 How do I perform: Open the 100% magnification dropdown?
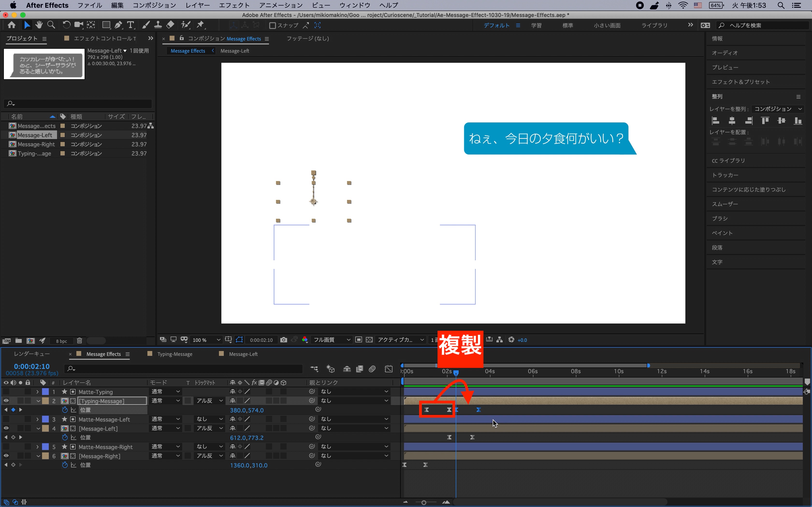[206, 340]
